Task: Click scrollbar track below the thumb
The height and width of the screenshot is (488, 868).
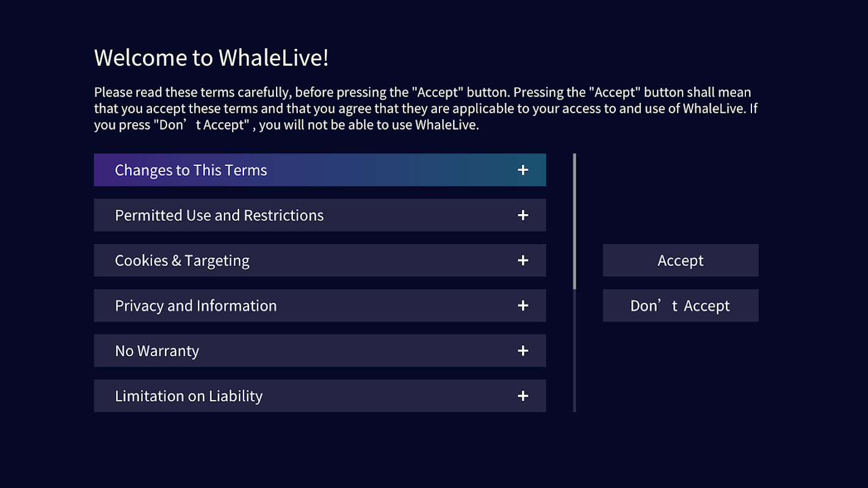Action: pos(574,354)
